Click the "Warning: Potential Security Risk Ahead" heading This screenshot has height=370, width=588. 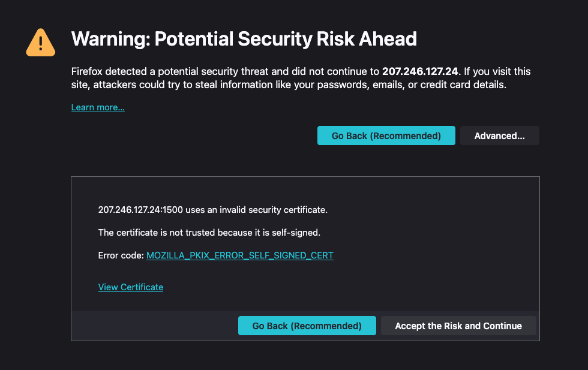point(244,39)
